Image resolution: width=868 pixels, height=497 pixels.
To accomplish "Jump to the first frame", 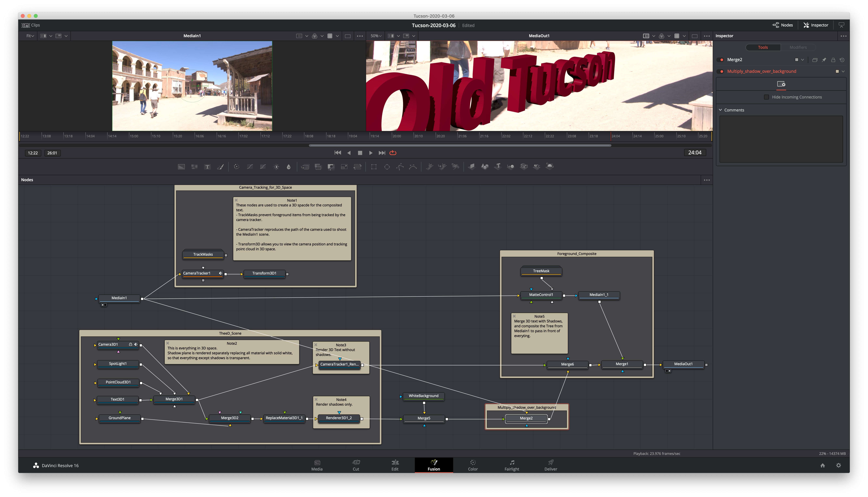I will click(x=338, y=153).
